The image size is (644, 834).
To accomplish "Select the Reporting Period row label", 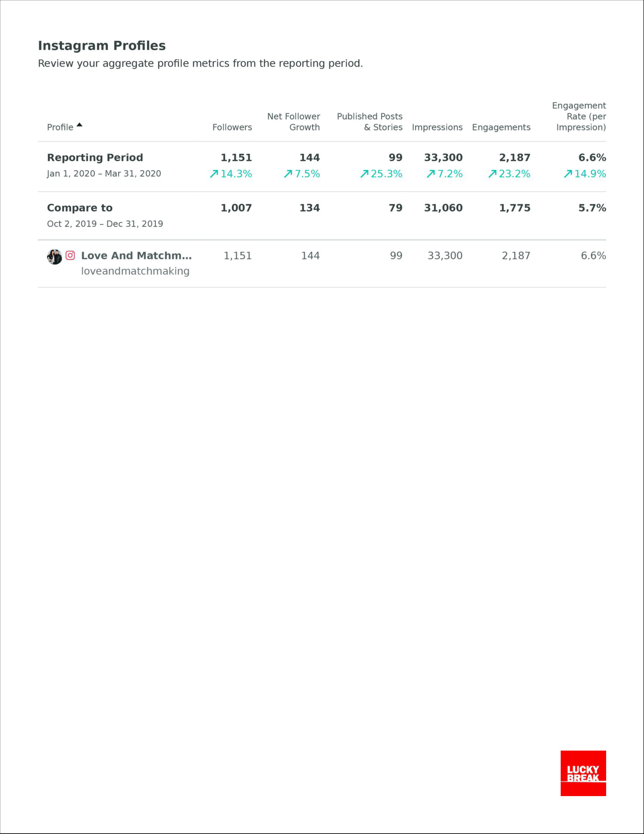I will coord(95,157).
